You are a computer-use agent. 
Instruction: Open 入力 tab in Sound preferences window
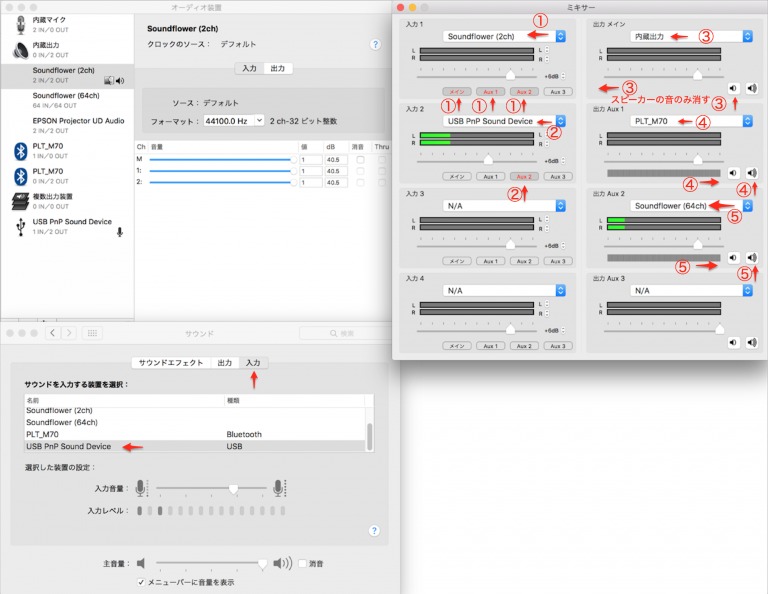(x=253, y=362)
